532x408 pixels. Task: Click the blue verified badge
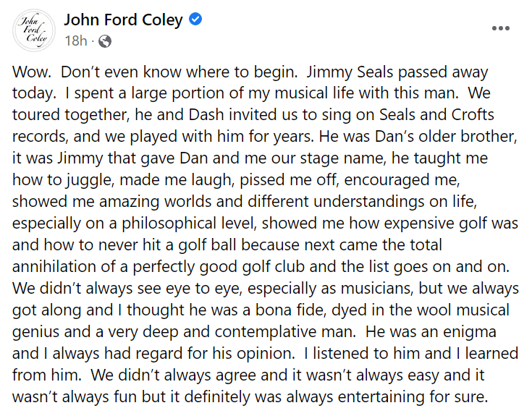pyautogui.click(x=195, y=20)
